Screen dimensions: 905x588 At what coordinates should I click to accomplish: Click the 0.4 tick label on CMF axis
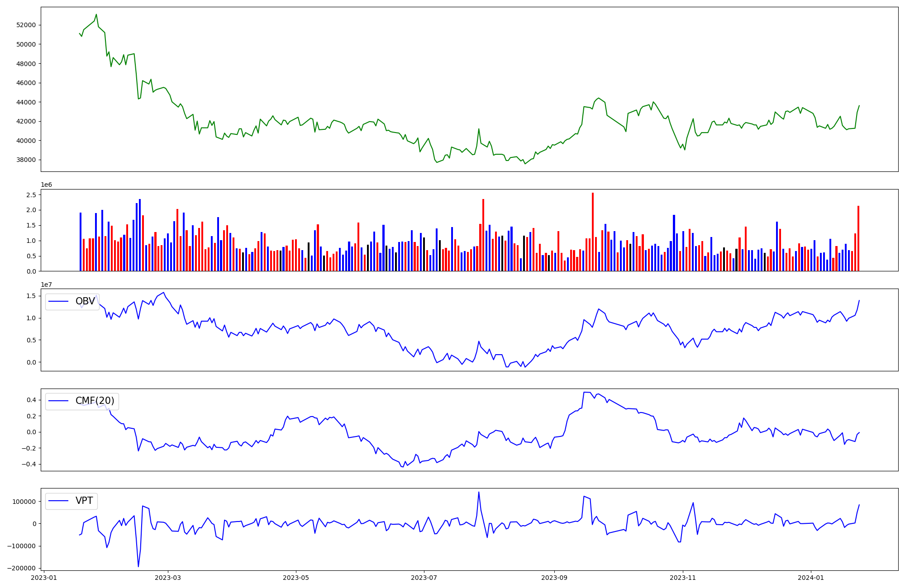(x=31, y=400)
